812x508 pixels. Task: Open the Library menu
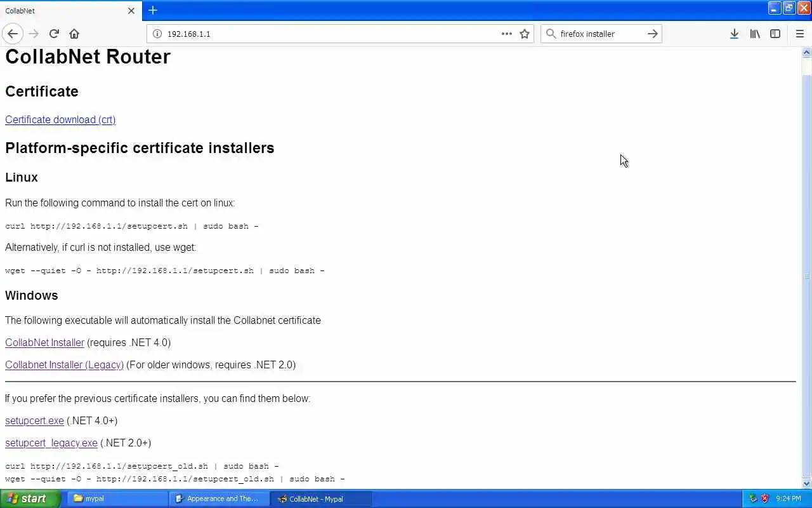coord(755,34)
